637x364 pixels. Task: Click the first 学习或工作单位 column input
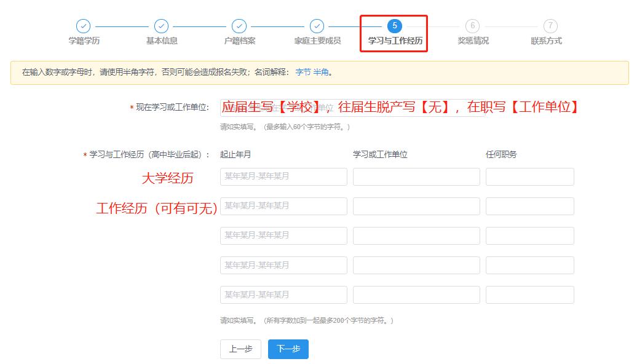coord(416,176)
